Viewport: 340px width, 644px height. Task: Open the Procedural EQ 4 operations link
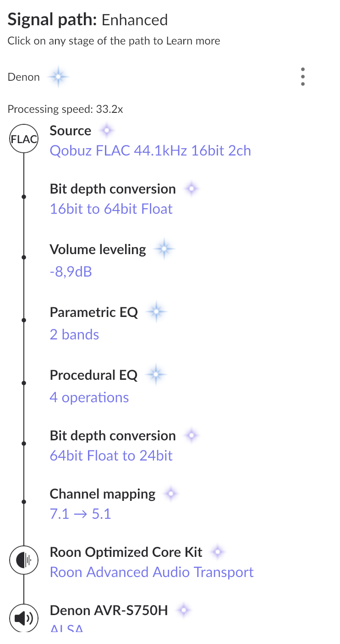[x=89, y=397]
